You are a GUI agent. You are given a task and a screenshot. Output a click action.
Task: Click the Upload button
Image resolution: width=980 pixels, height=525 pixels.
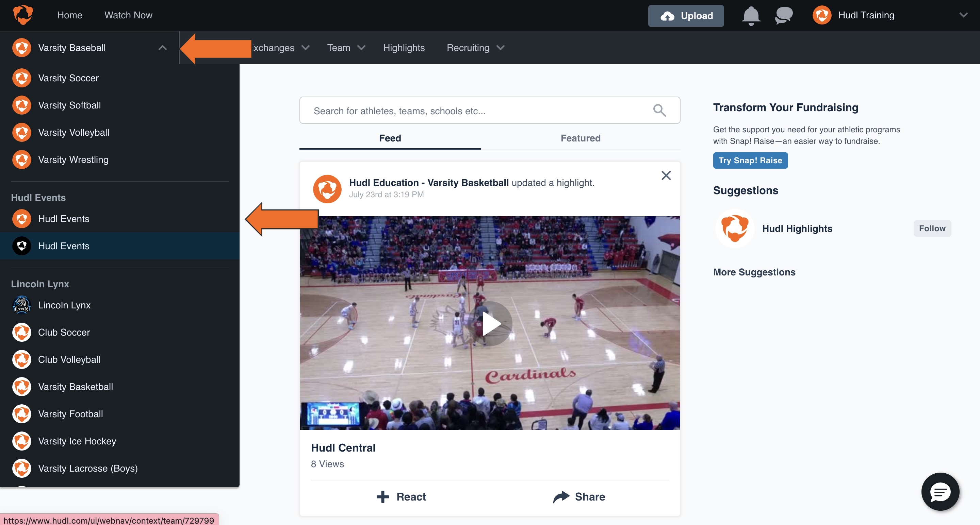click(686, 16)
